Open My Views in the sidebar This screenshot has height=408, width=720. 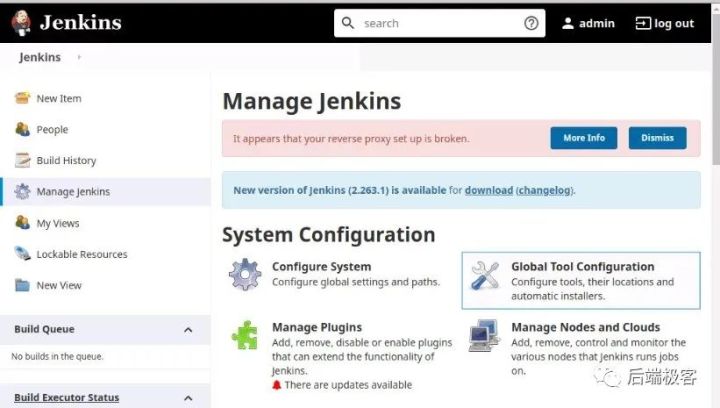tap(58, 224)
